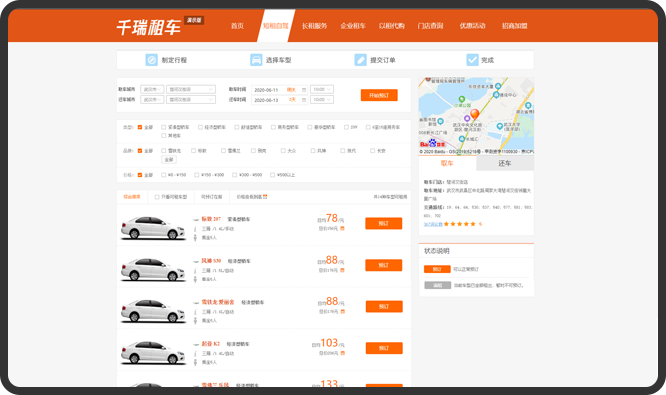666x395 pixels.
Task: Open the pickup date calendar icon for 2020-06-11
Action: pos(304,90)
